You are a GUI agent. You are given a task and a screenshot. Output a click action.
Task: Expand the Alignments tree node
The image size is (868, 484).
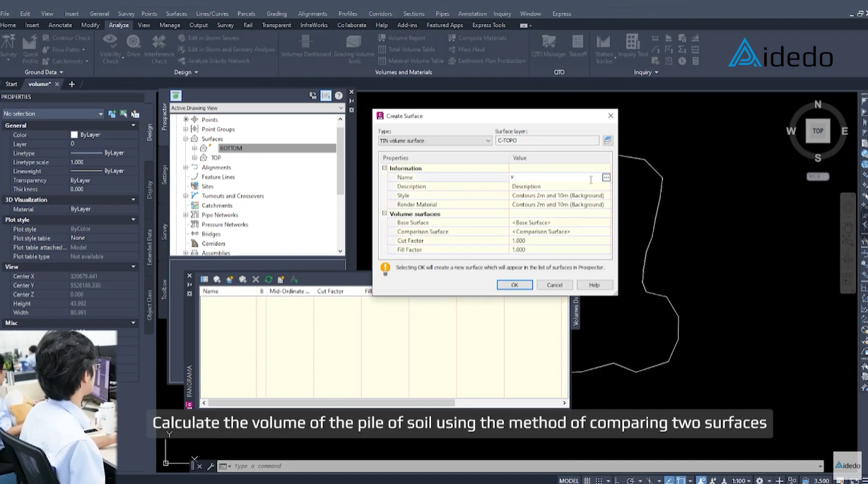pyautogui.click(x=186, y=167)
